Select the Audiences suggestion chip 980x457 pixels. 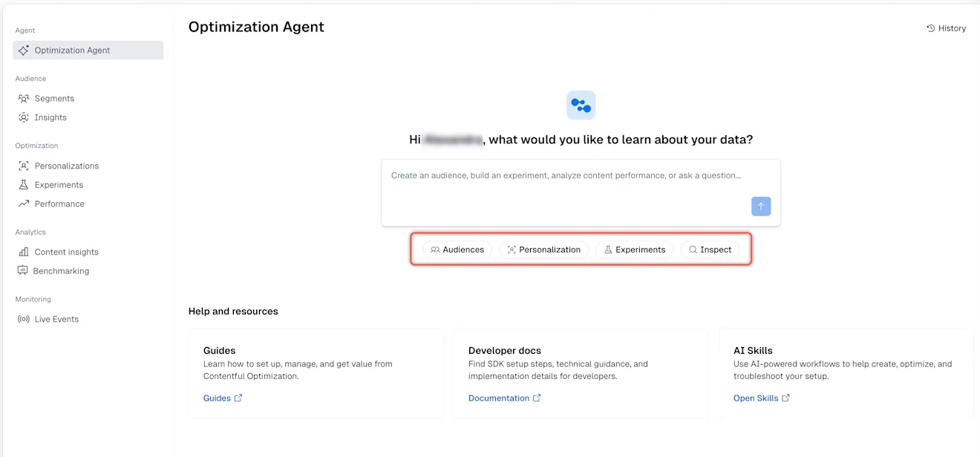point(457,250)
